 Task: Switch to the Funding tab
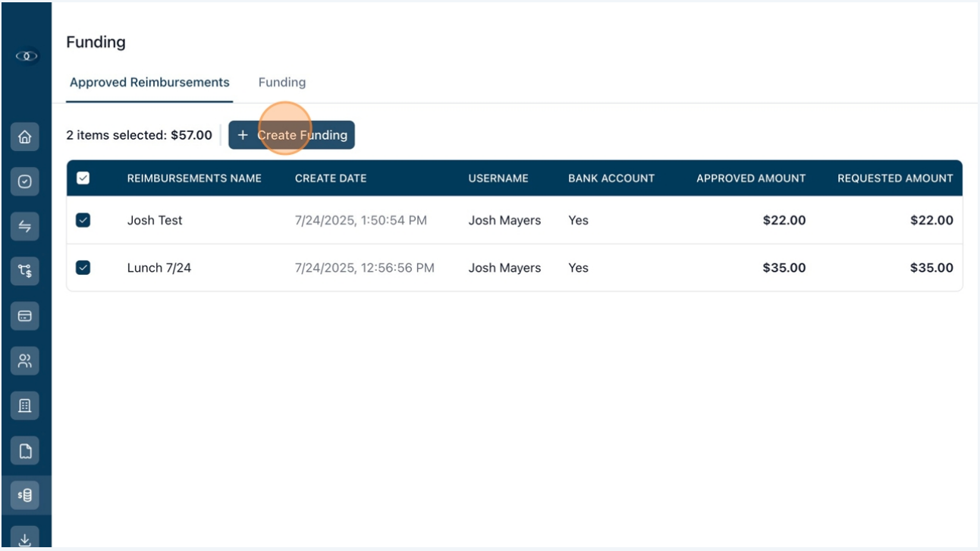(282, 82)
